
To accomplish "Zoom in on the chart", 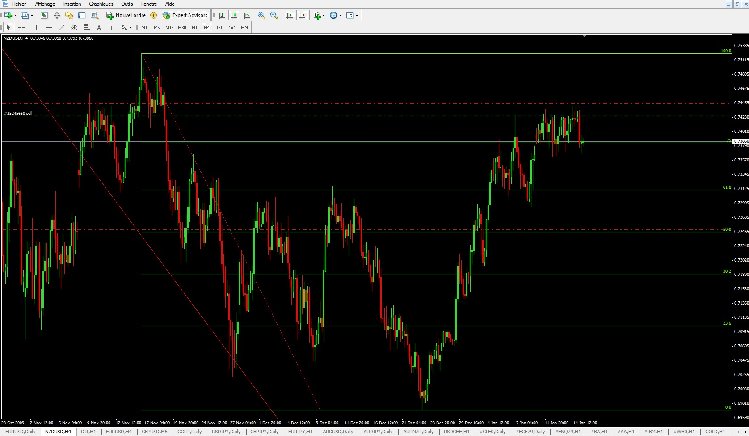I will coord(261,15).
